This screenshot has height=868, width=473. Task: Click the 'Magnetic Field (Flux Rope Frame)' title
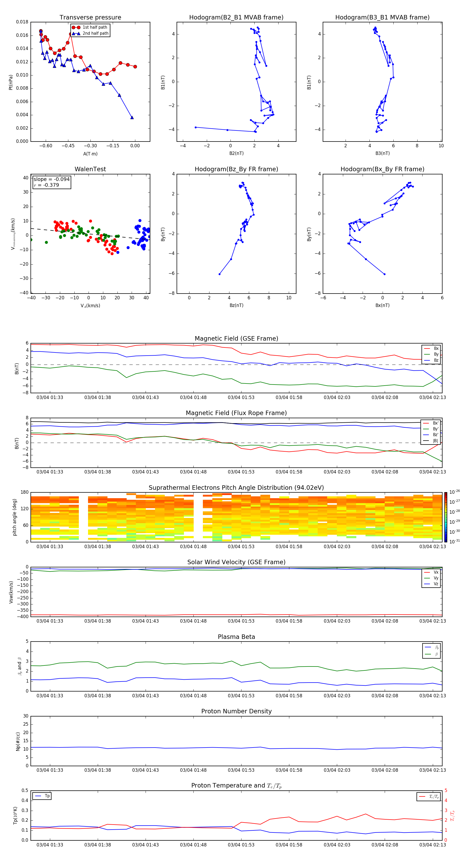tap(236, 413)
